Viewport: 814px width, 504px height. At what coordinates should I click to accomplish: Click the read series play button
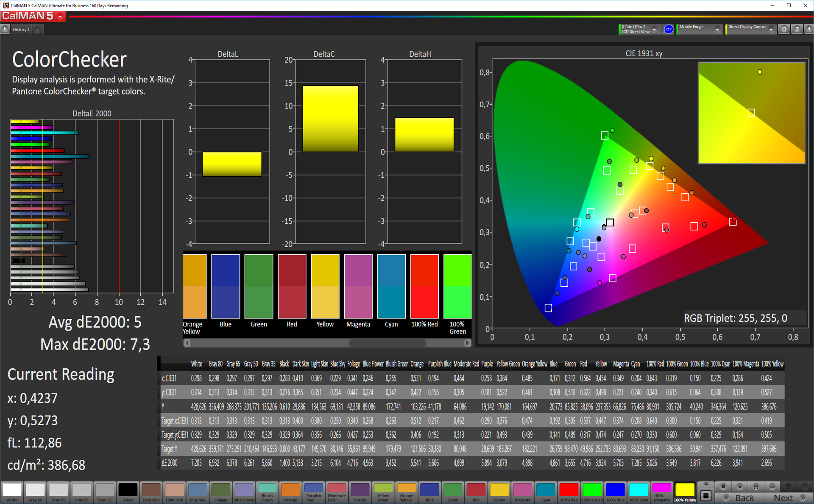(740, 487)
